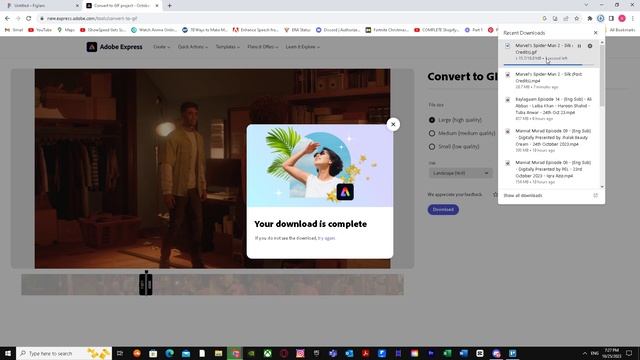640x360 pixels.
Task: Click the video preview
Action: click(212, 169)
